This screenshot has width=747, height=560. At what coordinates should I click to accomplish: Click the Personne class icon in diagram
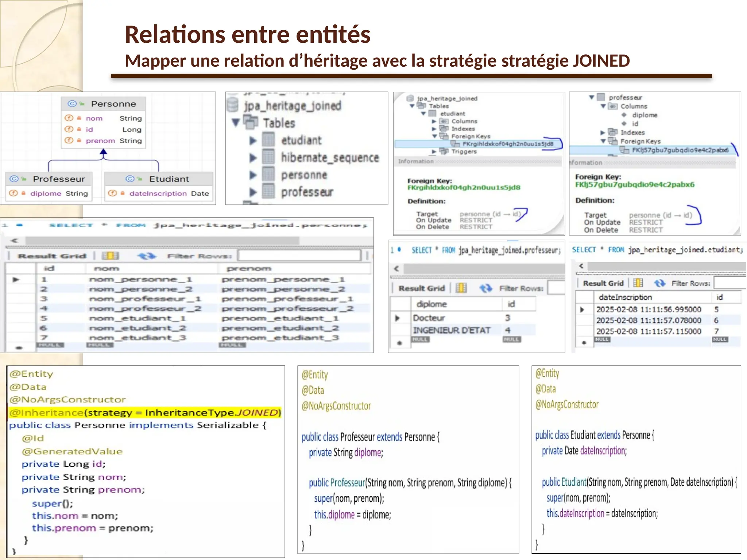coord(72,104)
